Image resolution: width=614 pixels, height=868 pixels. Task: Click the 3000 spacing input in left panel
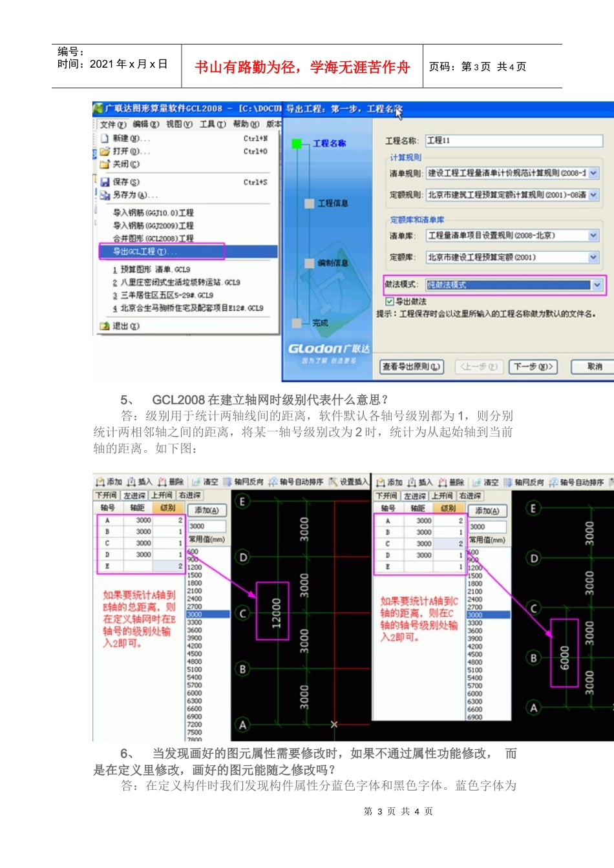coord(207,526)
